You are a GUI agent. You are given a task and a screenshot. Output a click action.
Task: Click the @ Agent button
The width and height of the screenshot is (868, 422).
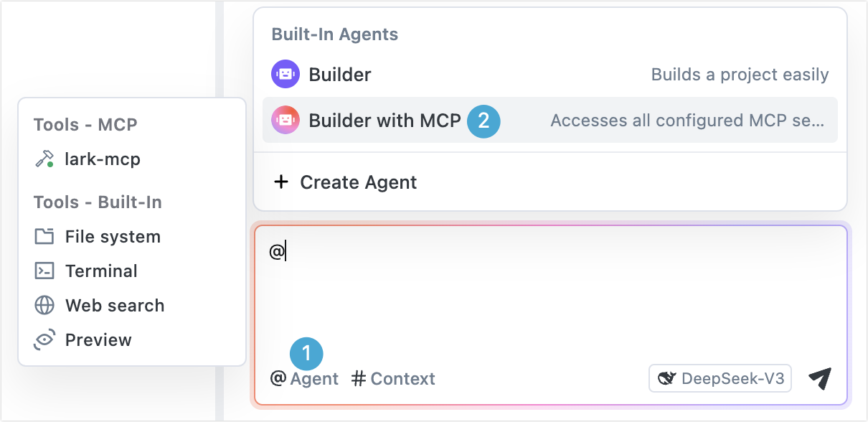click(x=304, y=379)
